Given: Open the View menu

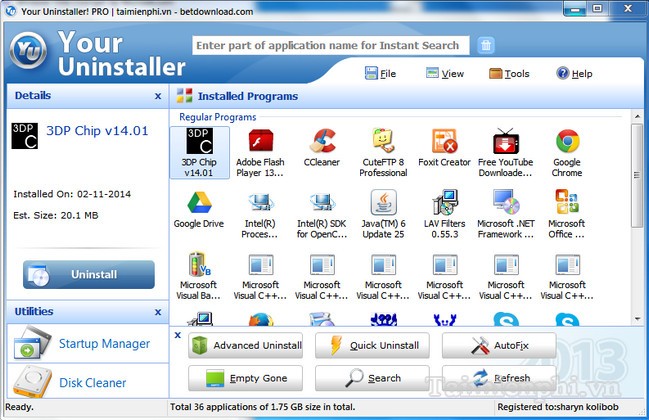Looking at the screenshot, I should (x=445, y=74).
